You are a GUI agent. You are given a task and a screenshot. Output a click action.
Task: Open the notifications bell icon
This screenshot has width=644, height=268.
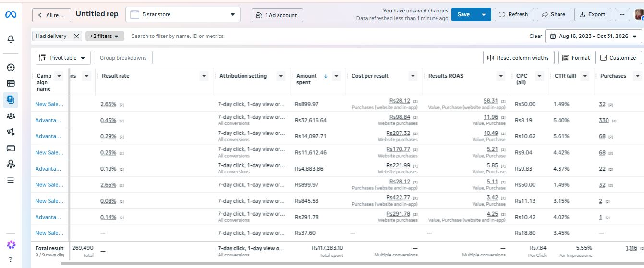point(11,39)
